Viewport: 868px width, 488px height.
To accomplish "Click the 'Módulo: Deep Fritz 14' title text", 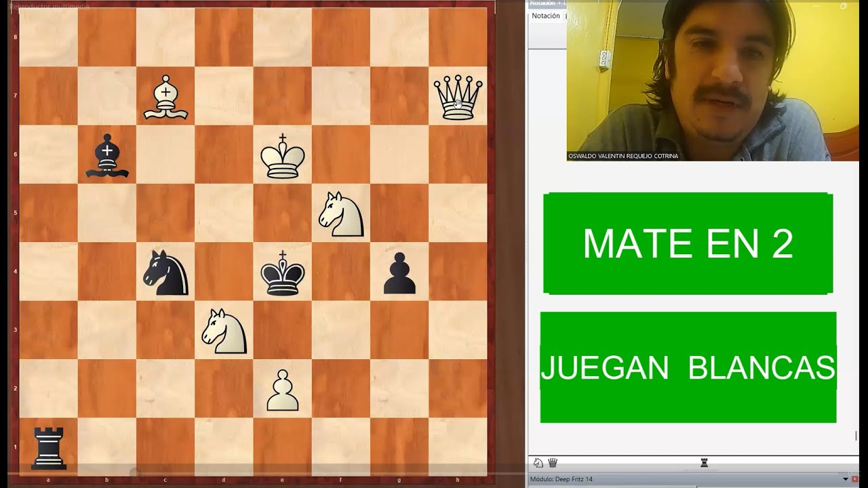I will 561,479.
